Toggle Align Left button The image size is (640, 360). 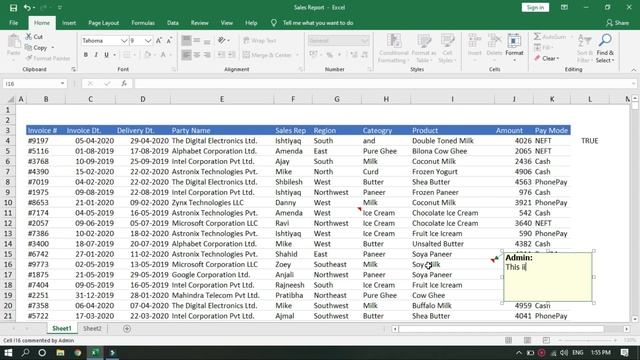pos(186,55)
